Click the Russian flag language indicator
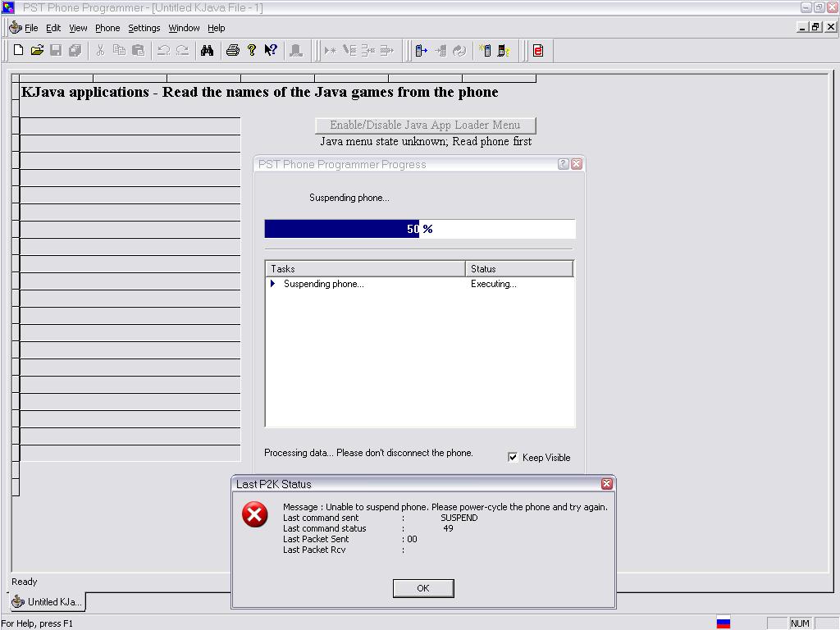This screenshot has height=630, width=840. [724, 623]
